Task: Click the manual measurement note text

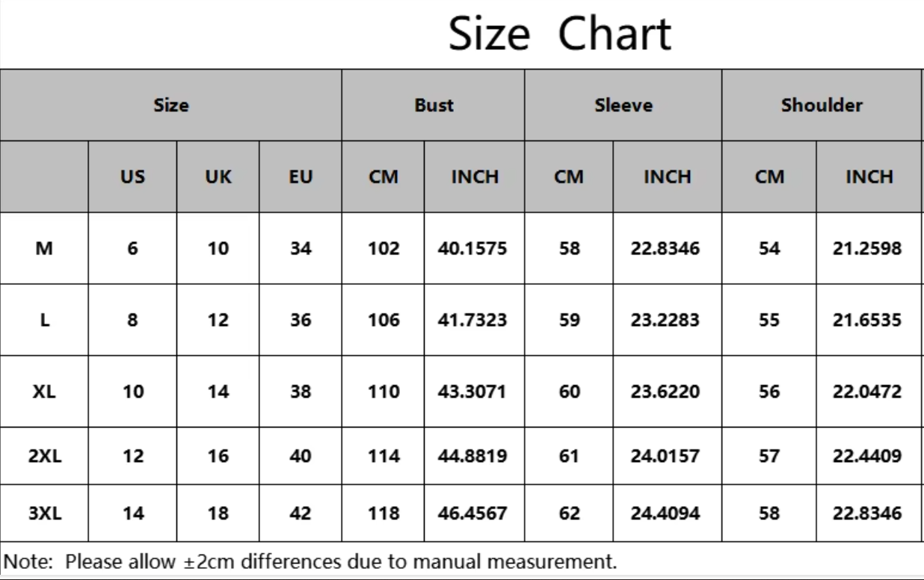Action: [x=311, y=561]
